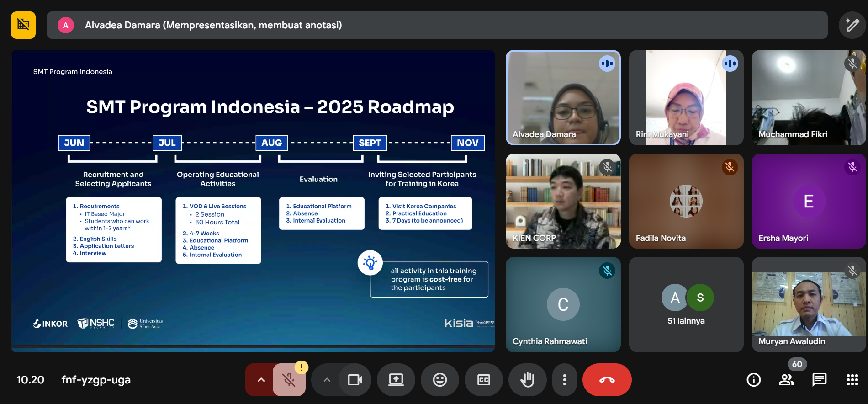Screen dimensions: 868x404
Task: Toggle closed captions
Action: (x=483, y=380)
